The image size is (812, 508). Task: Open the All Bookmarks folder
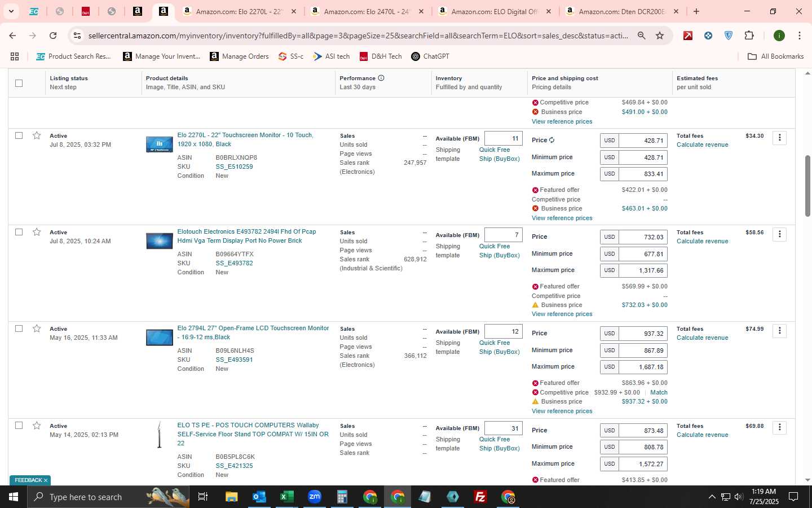[x=775, y=56]
